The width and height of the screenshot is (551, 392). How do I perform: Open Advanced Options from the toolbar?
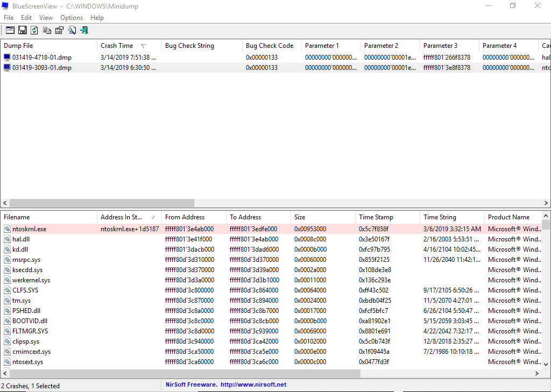10,30
